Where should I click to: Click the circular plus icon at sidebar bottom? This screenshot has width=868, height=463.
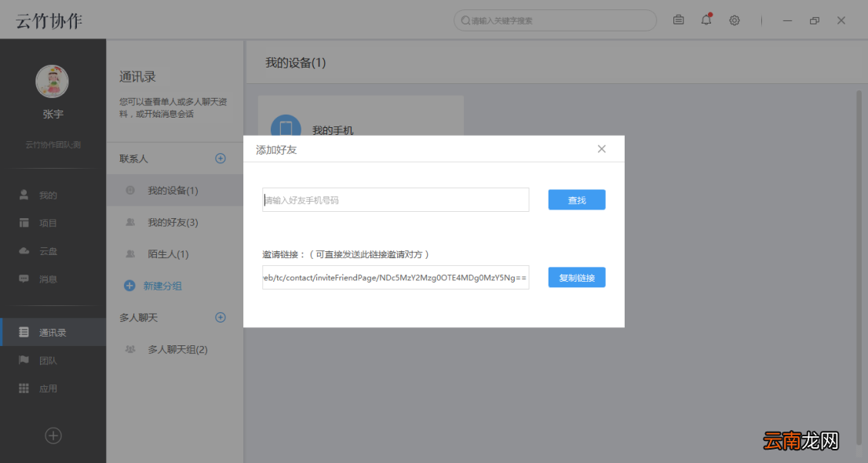tap(53, 436)
